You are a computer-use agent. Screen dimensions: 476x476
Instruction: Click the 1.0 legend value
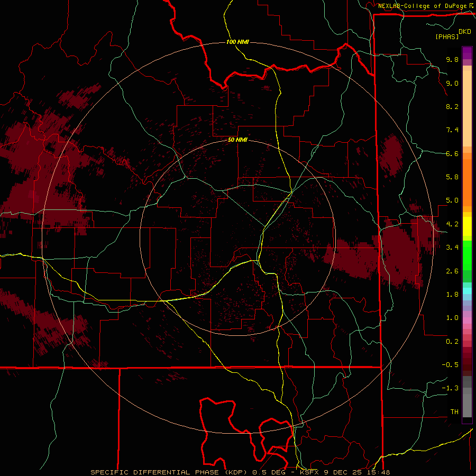point(452,318)
